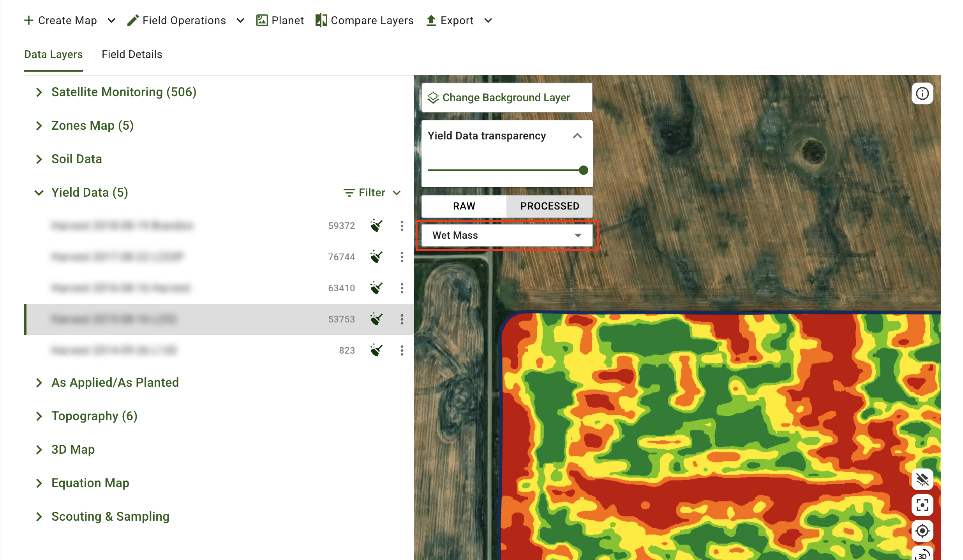Open three-dot menu for 76744 dataset
963x560 pixels.
click(402, 257)
